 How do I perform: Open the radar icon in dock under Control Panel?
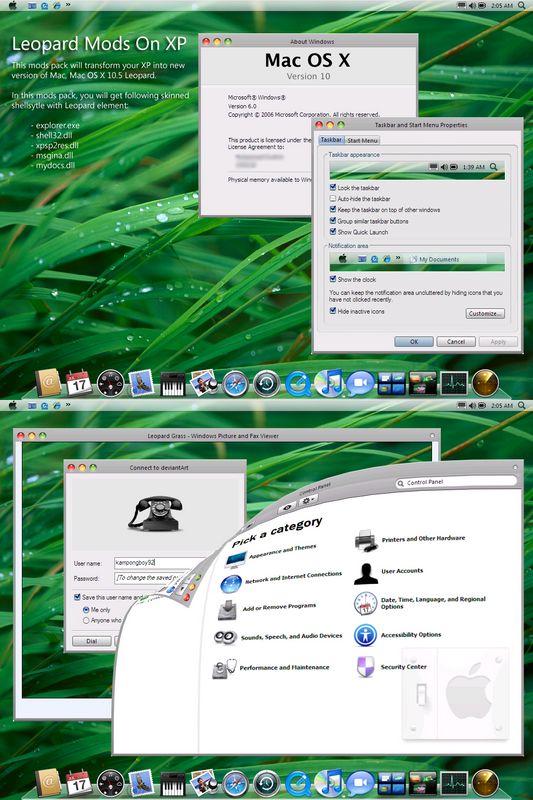click(485, 783)
